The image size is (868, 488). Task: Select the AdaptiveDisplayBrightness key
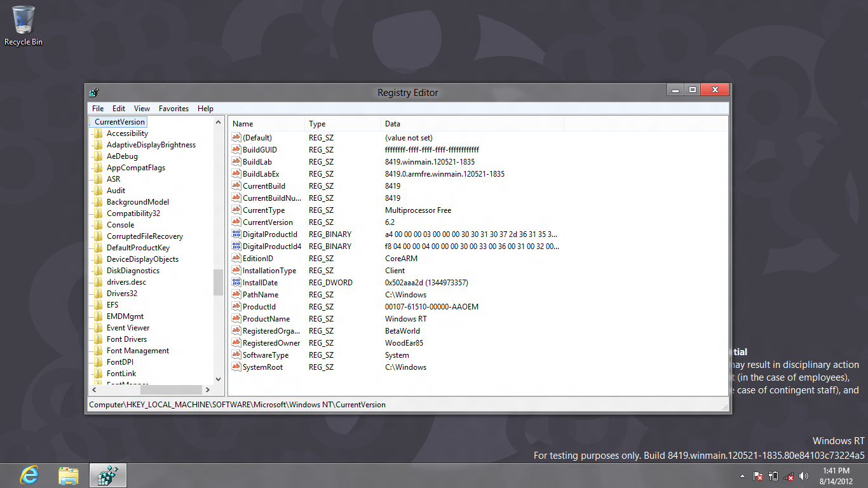point(151,145)
